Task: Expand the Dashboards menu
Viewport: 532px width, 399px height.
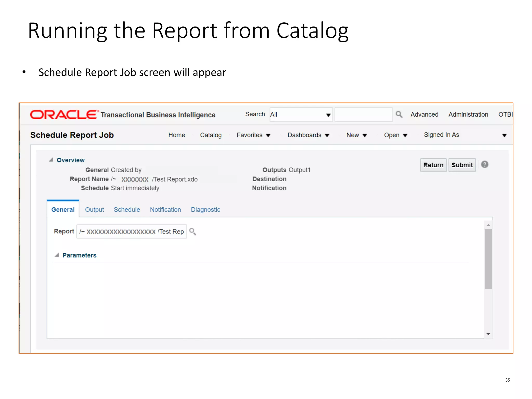Action: point(308,135)
